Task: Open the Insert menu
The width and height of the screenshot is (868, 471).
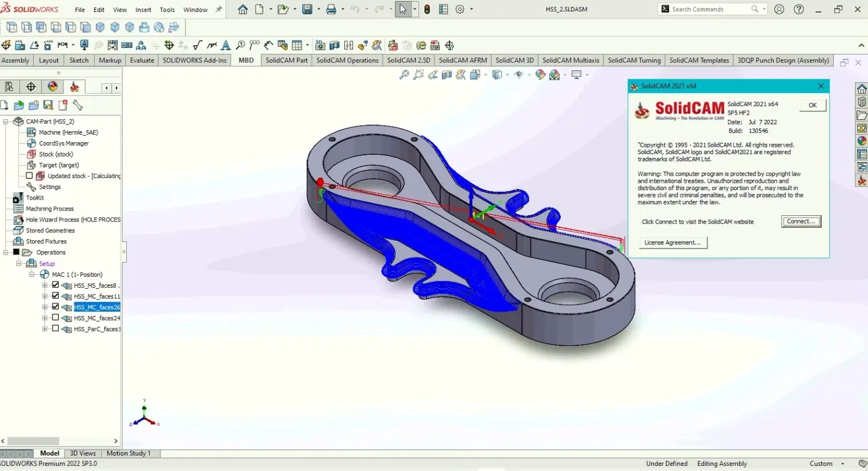Action: [143, 10]
